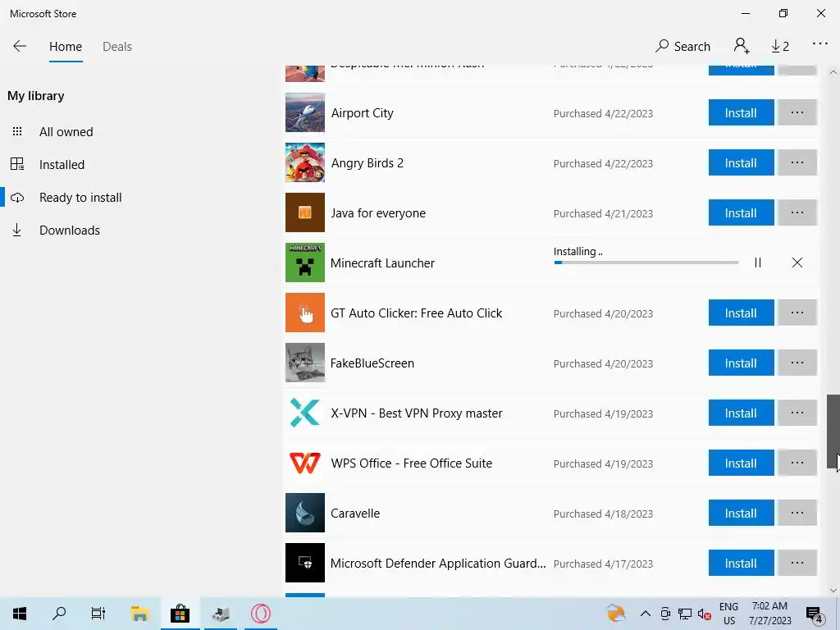This screenshot has height=630, width=840.
Task: Click the Installed tiles icon
Action: pyautogui.click(x=17, y=164)
